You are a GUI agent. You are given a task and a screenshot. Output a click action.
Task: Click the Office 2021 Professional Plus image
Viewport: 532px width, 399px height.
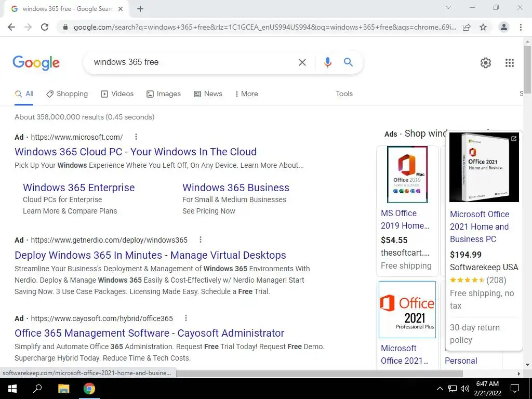407,310
